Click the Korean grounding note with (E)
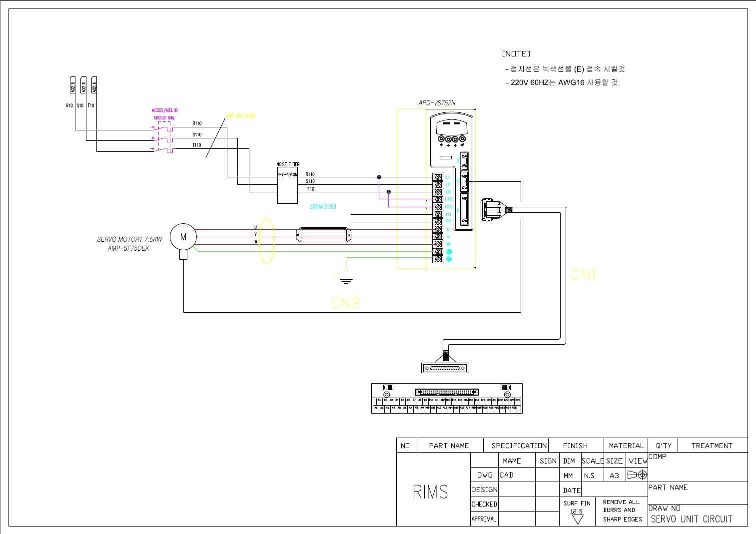Image resolution: width=756 pixels, height=534 pixels. (565, 69)
